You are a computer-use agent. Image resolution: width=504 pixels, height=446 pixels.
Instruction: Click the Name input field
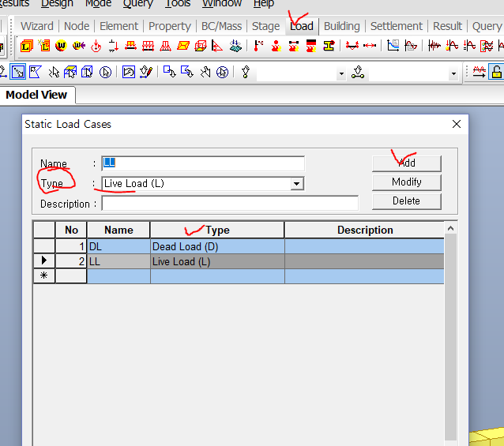[203, 163]
